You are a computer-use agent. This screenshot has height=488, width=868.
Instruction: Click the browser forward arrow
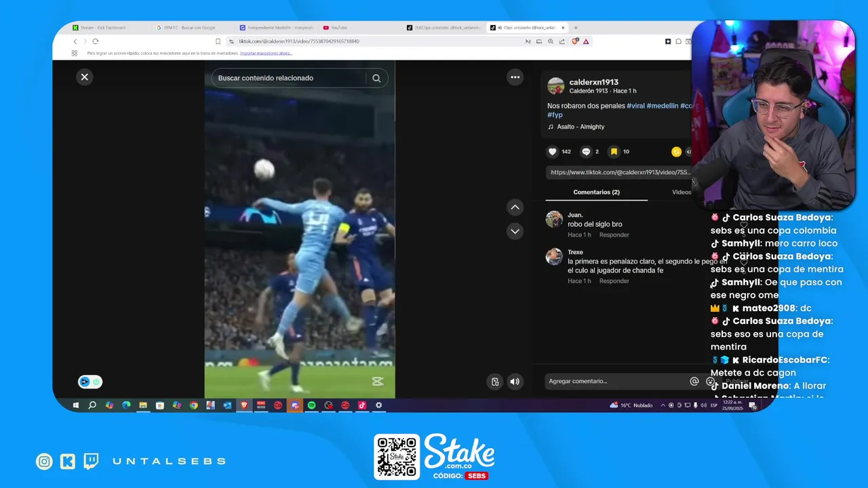point(85,41)
